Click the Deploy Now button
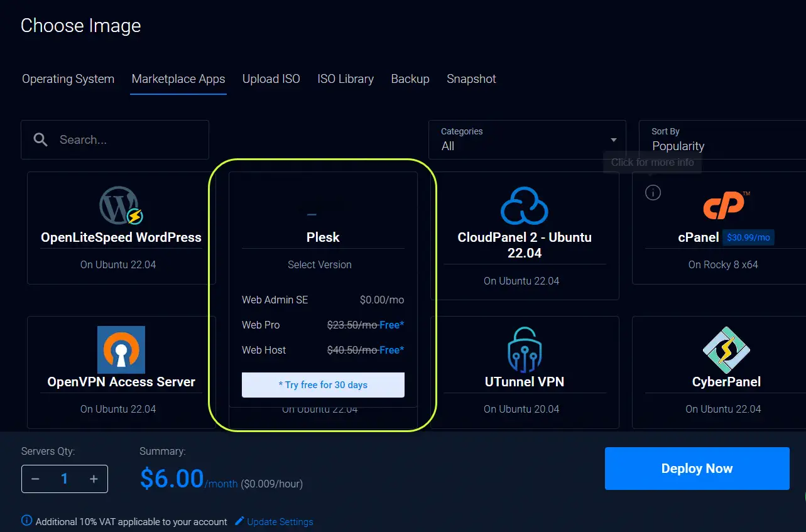The height and width of the screenshot is (532, 806). click(x=697, y=469)
